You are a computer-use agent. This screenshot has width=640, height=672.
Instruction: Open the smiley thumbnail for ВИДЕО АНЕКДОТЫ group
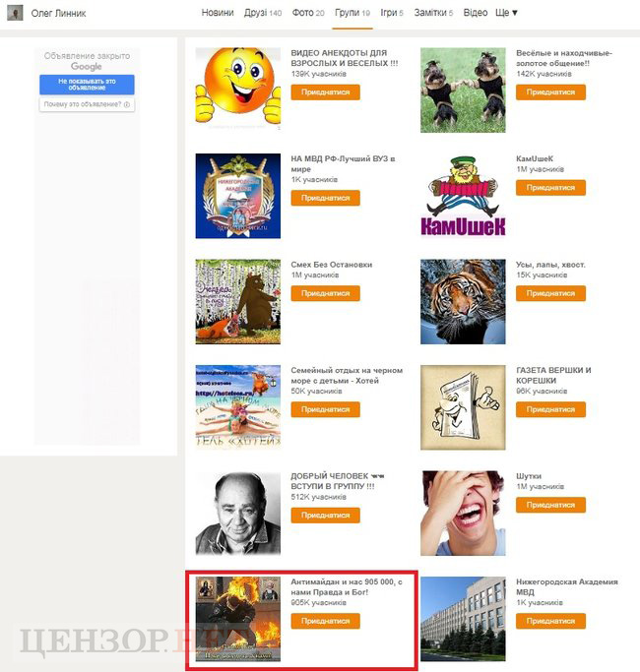coord(238,90)
